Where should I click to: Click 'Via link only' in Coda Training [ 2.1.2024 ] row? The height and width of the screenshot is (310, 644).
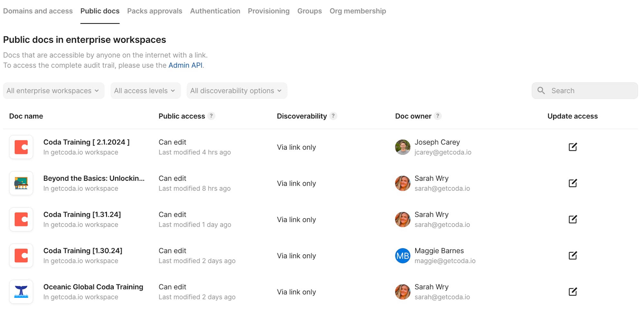(296, 147)
